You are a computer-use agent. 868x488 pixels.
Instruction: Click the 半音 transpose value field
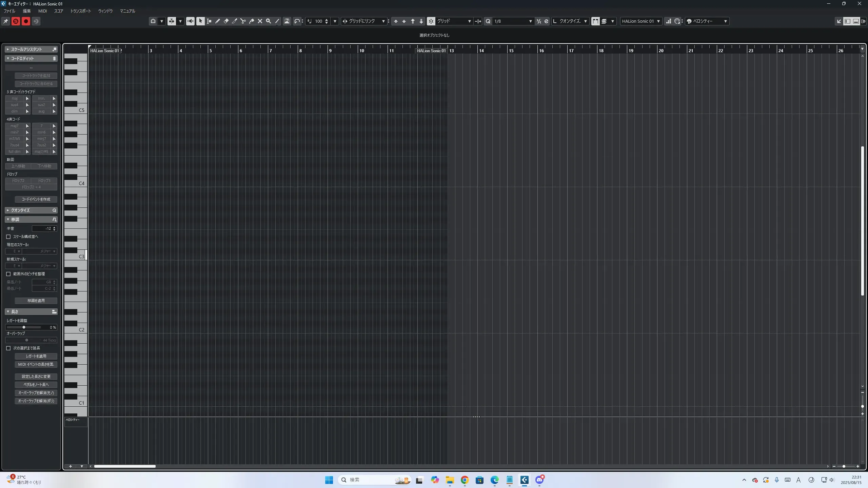pyautogui.click(x=42, y=228)
